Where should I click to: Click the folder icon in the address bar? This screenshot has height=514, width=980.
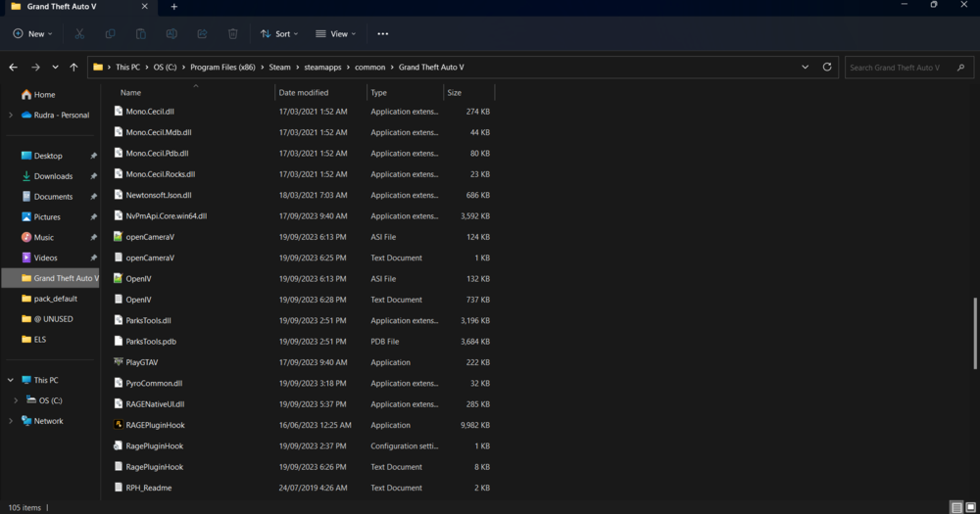(x=98, y=67)
